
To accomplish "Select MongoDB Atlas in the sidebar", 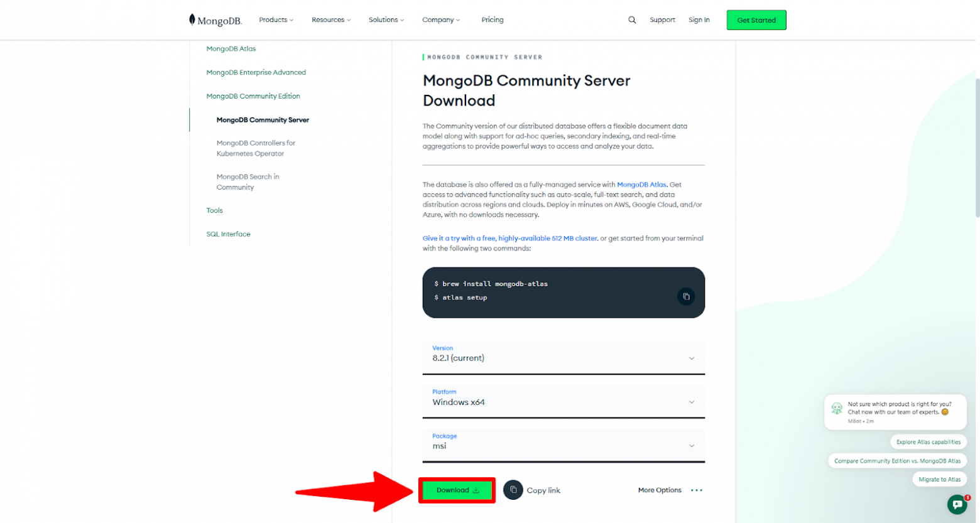I will [x=231, y=48].
